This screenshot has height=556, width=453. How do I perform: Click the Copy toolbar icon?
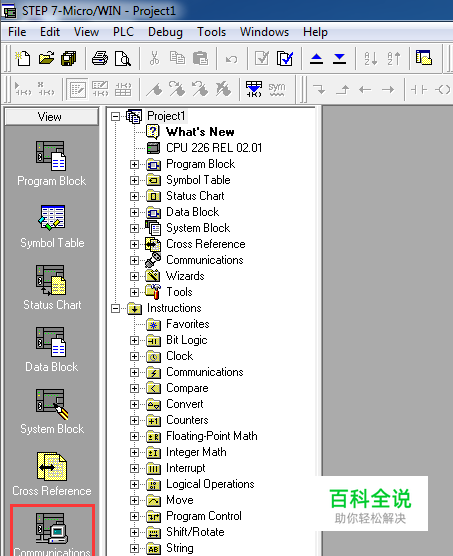tap(177, 58)
